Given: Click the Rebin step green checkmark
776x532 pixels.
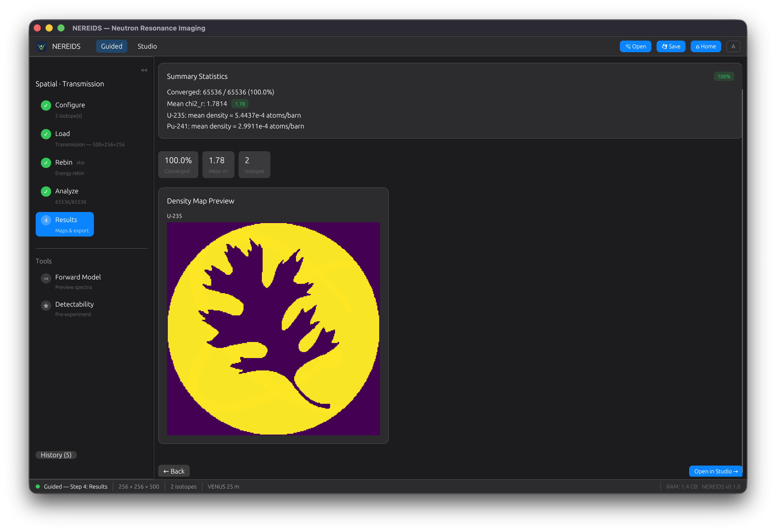Looking at the screenshot, I should click(x=46, y=163).
